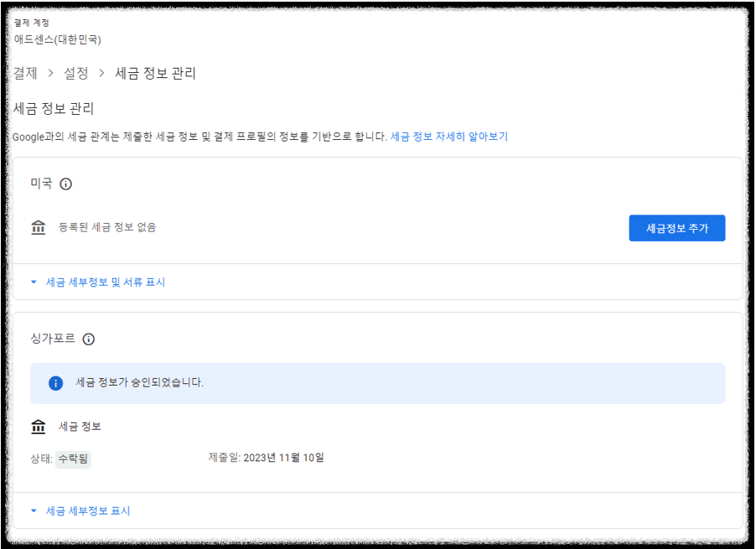Expand the 세금 세부정보 표시 section
This screenshot has width=756, height=549.
pos(86,510)
